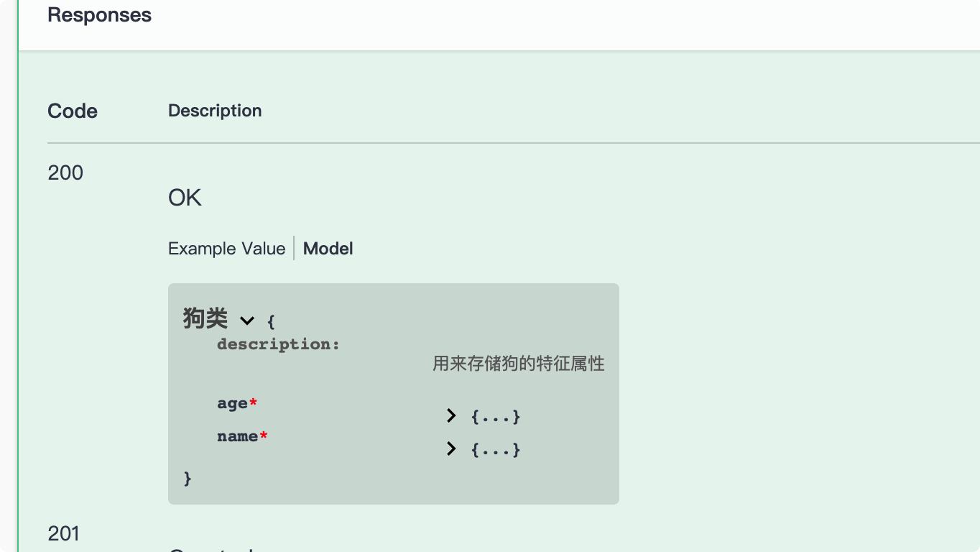The height and width of the screenshot is (552, 980).
Task: Click the red asterisk next to age
Action: (253, 403)
